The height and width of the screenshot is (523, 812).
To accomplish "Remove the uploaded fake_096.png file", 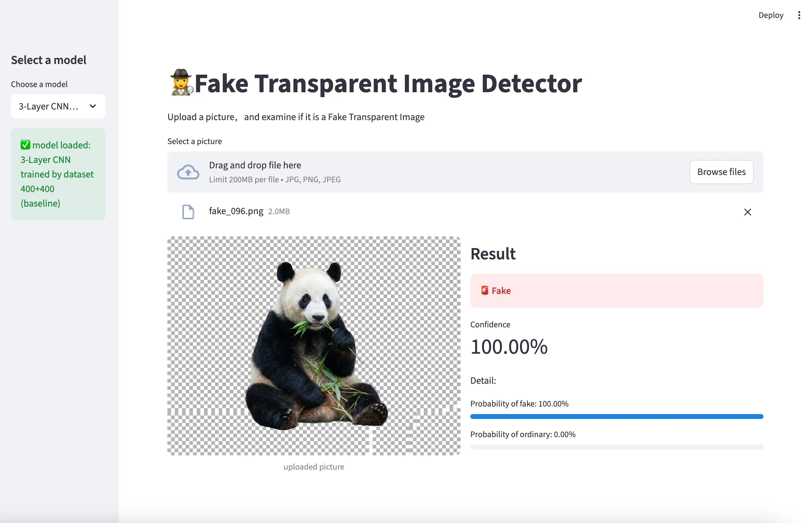I will [747, 212].
